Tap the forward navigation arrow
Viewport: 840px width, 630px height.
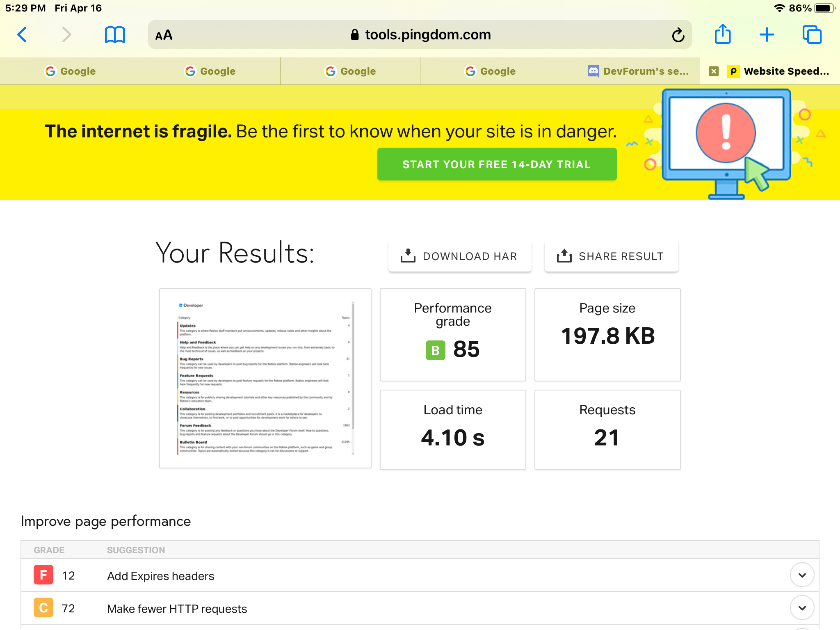pyautogui.click(x=66, y=35)
